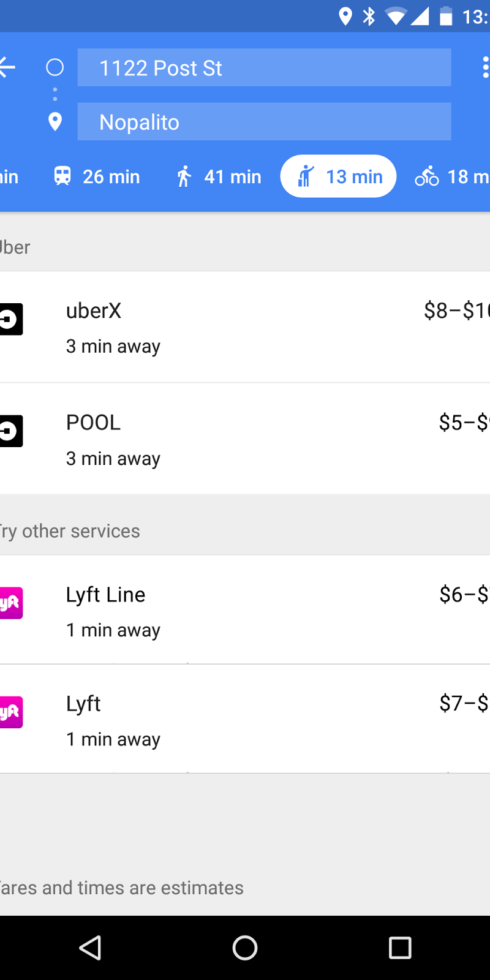
Task: Select ride services tab showing 13 min
Action: click(338, 176)
